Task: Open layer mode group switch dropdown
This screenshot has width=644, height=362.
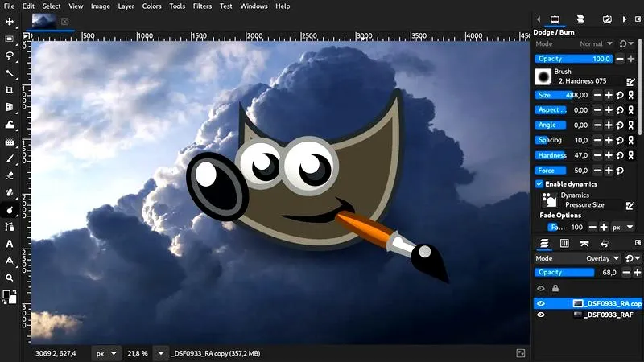Action: point(633,258)
